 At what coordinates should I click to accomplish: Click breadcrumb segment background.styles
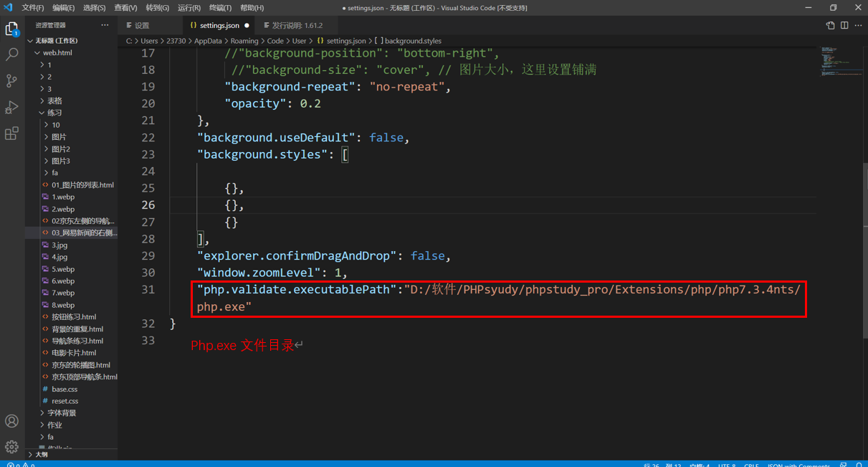[413, 41]
